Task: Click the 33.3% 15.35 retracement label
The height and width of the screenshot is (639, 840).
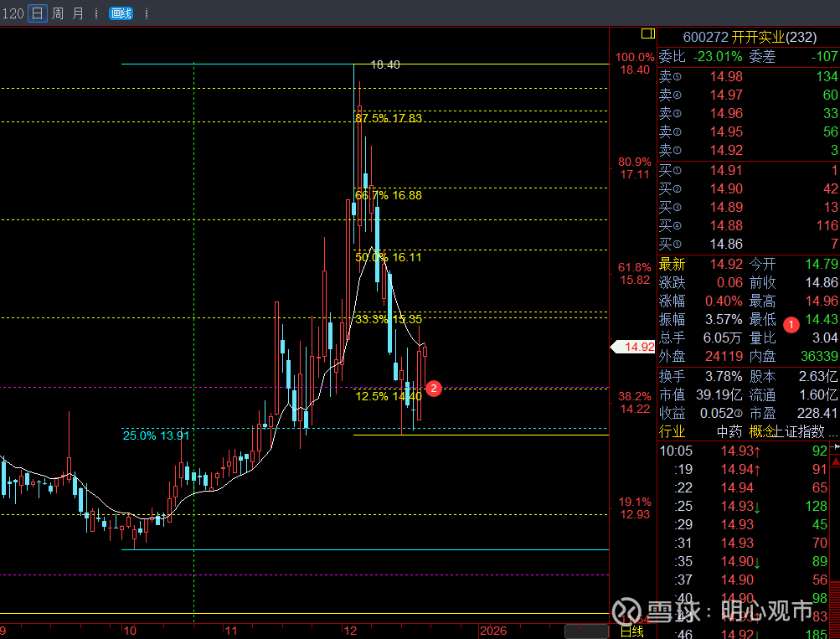Action: [x=389, y=320]
